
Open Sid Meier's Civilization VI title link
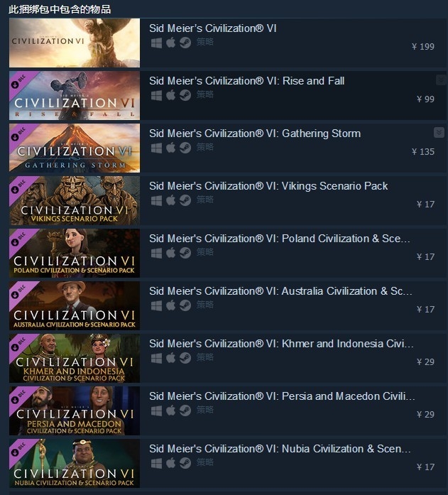(213, 28)
